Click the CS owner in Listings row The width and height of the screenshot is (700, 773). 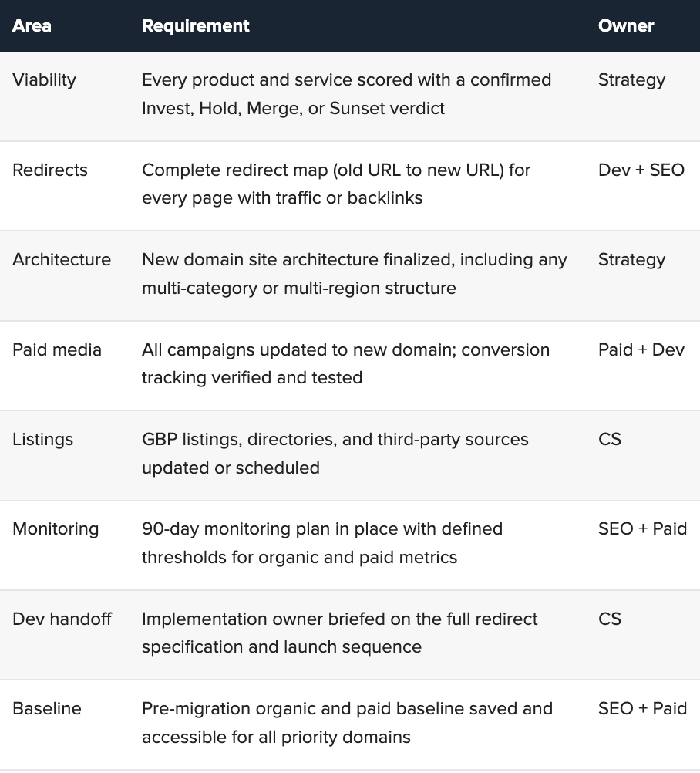click(609, 440)
